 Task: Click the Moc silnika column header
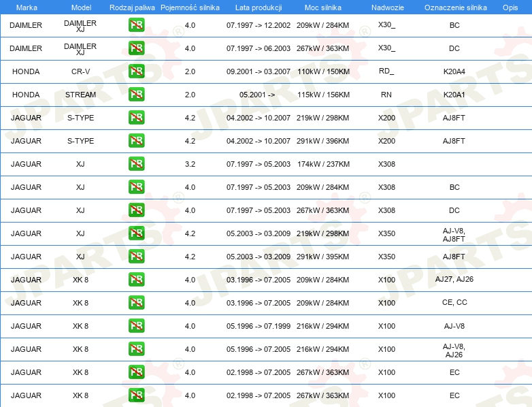click(x=323, y=7)
